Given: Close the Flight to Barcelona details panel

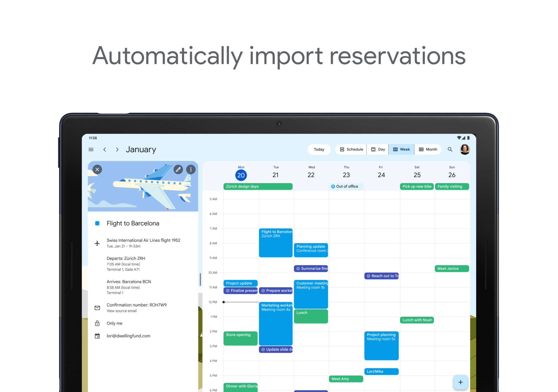Looking at the screenshot, I should tap(97, 169).
